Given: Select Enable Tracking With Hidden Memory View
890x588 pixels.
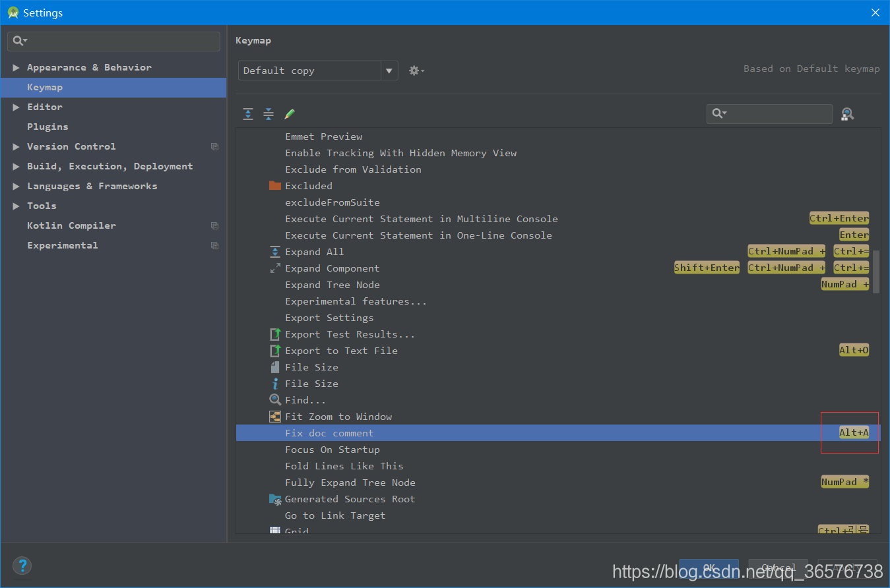Looking at the screenshot, I should (x=400, y=153).
